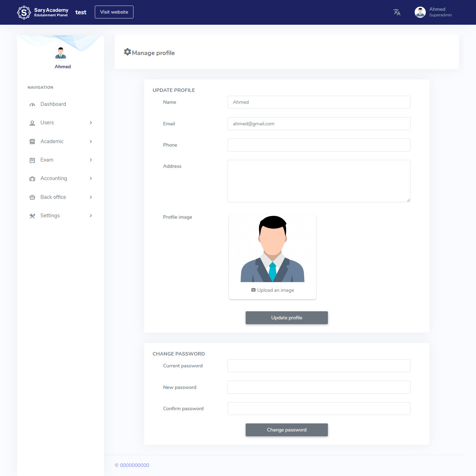Click the Settings tools icon
This screenshot has height=476, width=476.
click(32, 216)
